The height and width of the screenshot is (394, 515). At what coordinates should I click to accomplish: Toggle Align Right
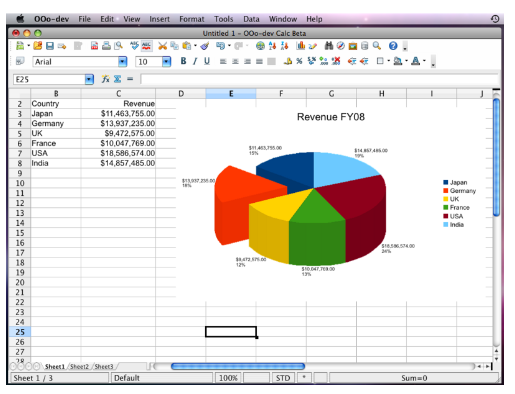click(247, 61)
